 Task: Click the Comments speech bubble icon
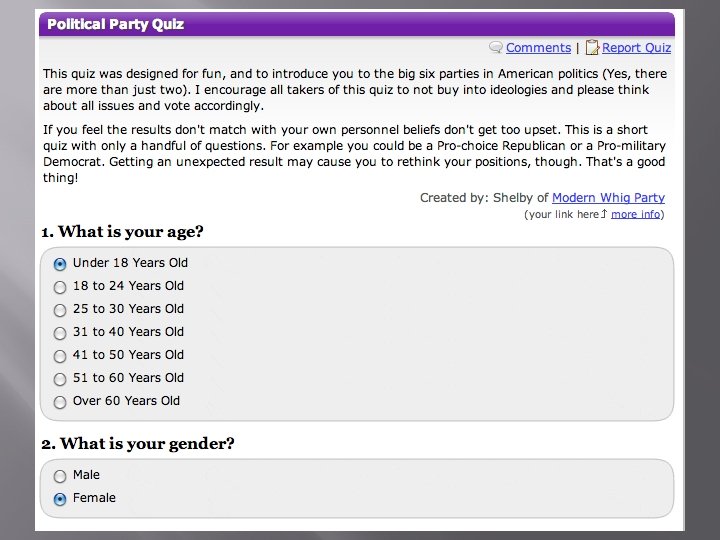pyautogui.click(x=496, y=48)
